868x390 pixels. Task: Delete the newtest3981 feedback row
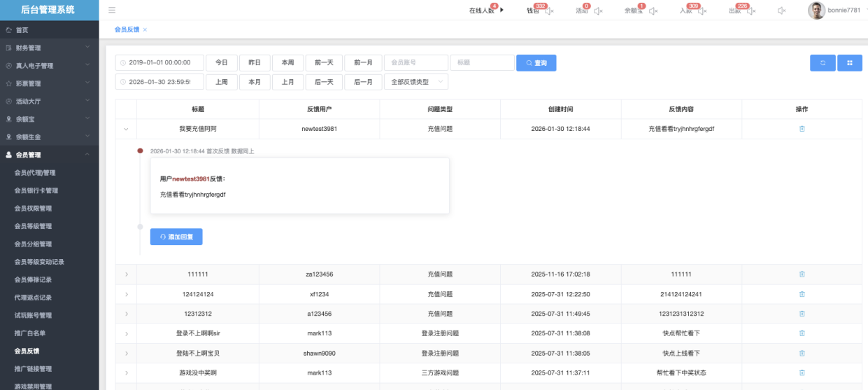802,129
